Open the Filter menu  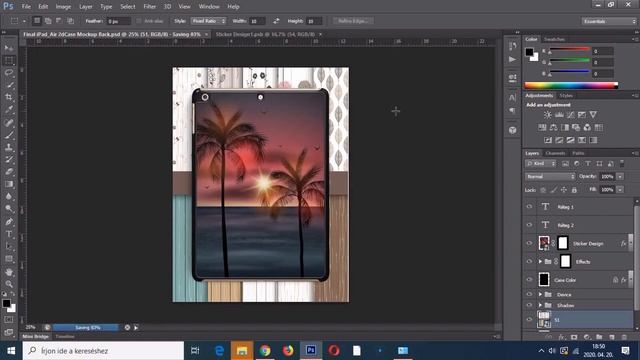(149, 7)
